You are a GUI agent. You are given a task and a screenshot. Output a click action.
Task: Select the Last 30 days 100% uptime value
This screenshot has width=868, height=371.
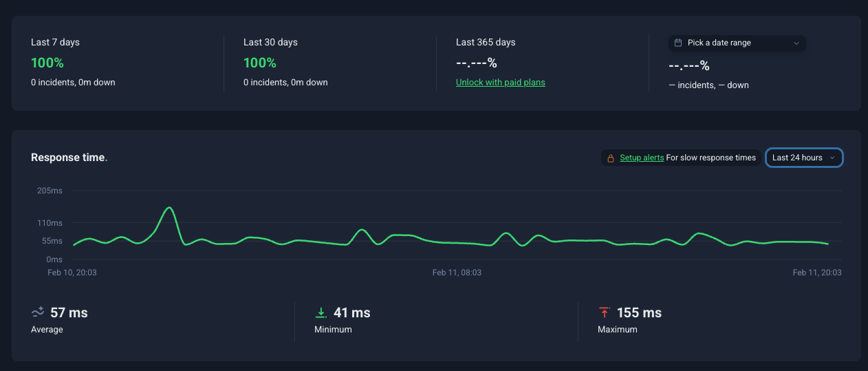click(260, 63)
